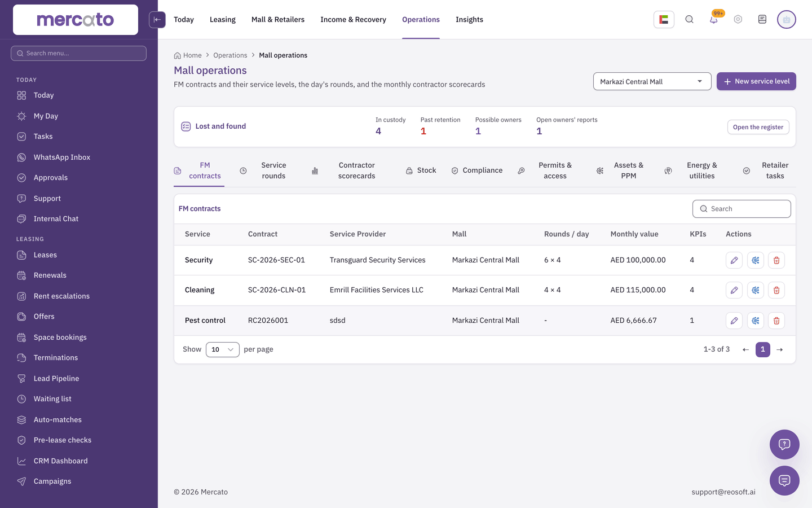Open the Compliance tab
The image size is (812, 508).
click(477, 170)
